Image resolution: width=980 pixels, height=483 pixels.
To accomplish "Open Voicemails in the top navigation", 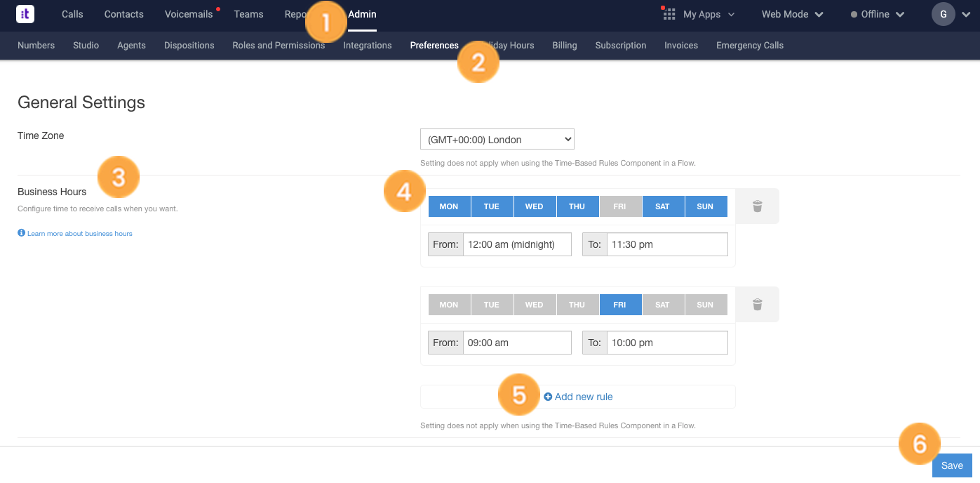I will [189, 14].
